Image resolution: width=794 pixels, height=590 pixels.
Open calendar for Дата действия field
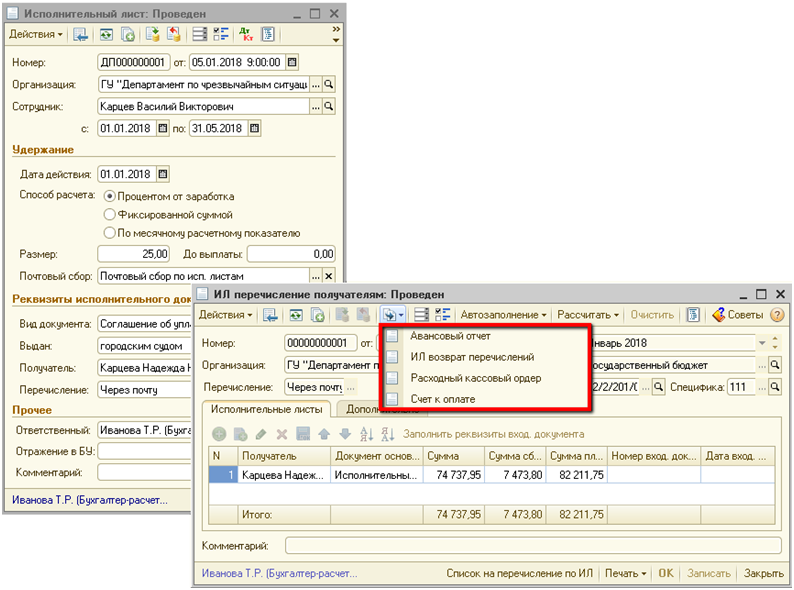160,174
